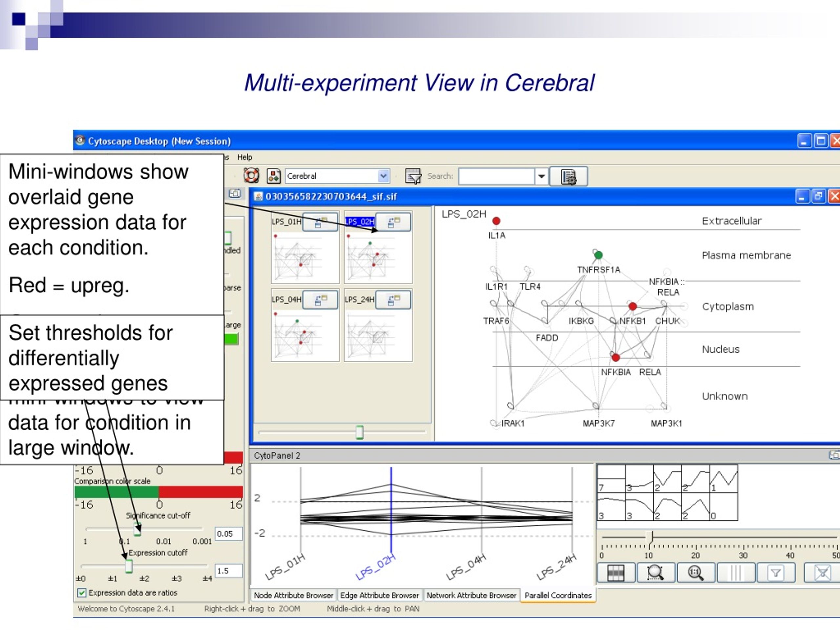Image resolution: width=840 pixels, height=630 pixels.
Task: Click the funnel filter button
Action: coord(775,573)
